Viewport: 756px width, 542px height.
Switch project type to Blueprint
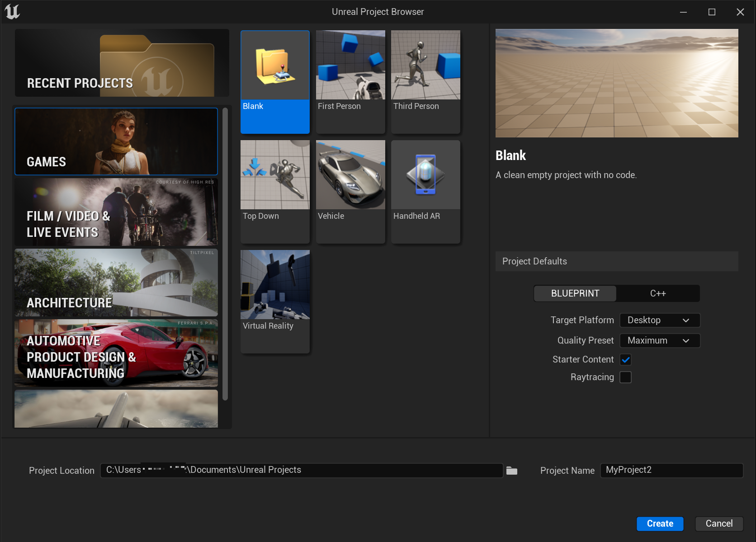[575, 293]
